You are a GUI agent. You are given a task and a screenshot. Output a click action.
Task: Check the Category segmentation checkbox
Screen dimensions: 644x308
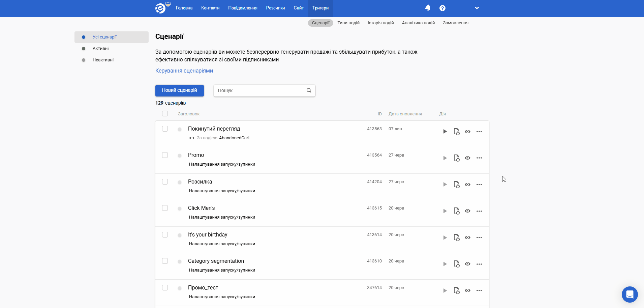pyautogui.click(x=165, y=261)
